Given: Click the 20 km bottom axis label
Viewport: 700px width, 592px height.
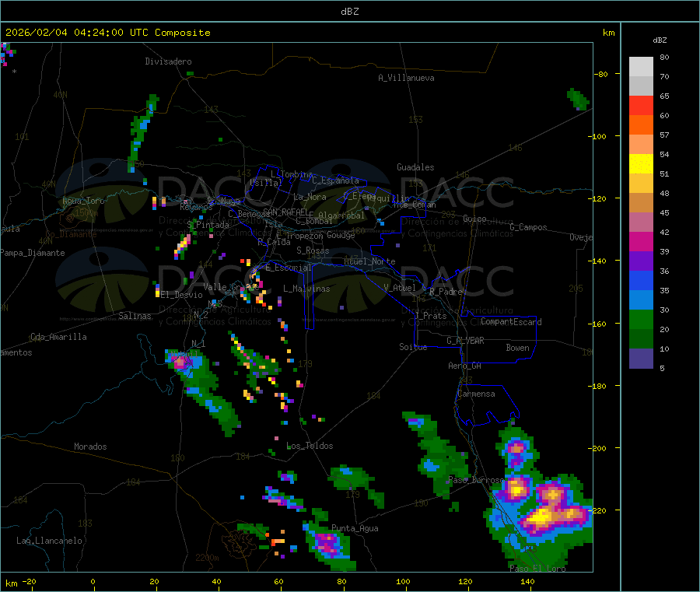Looking at the screenshot, I should tap(154, 581).
